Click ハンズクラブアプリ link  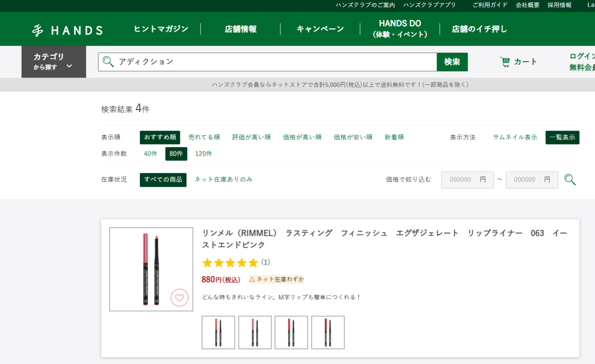pos(430,5)
